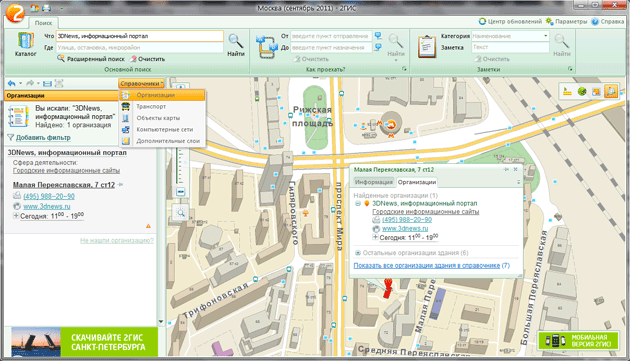Pin the Малая Переяславская popup card
Viewport: 630px width, 361px height.
tap(506, 170)
